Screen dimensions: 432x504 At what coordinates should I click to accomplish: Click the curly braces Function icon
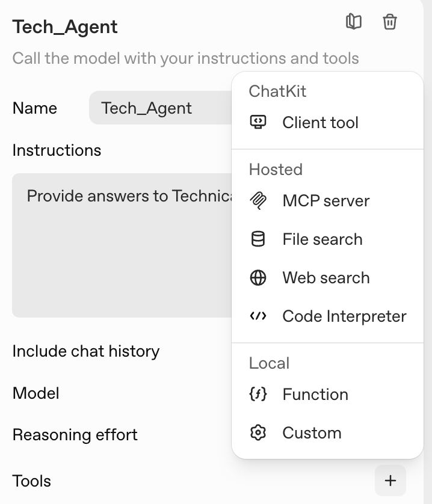click(258, 394)
